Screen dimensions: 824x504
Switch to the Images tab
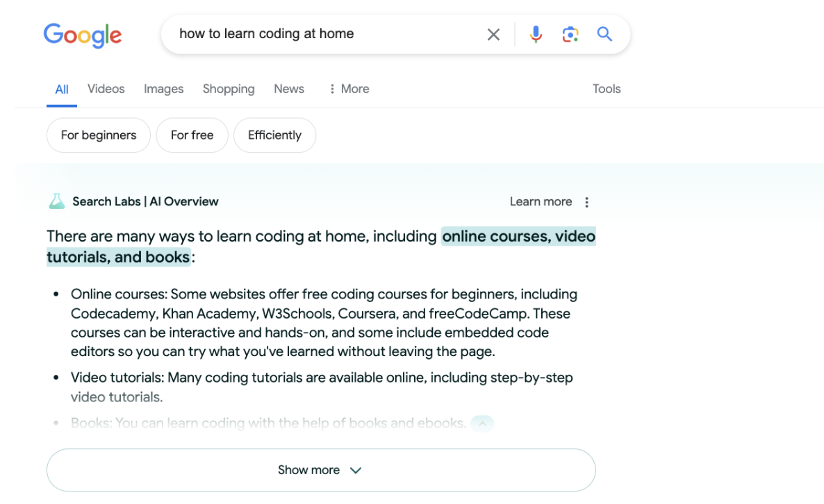[163, 89]
